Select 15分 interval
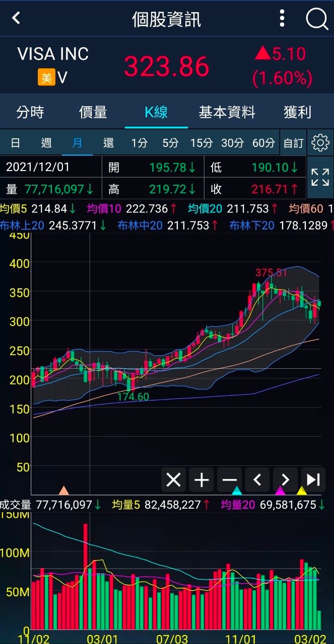The image size is (334, 644). [x=201, y=143]
